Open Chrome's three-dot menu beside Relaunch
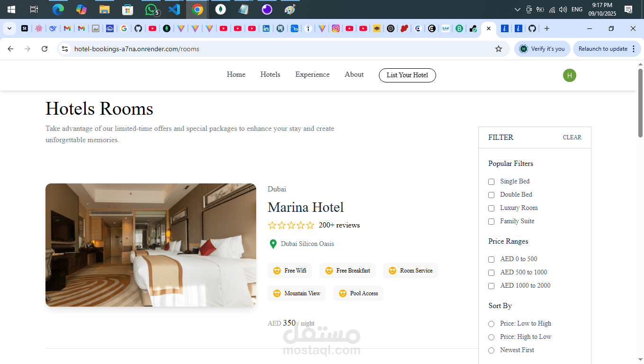Viewport: 644px width, 364px height. pyautogui.click(x=634, y=49)
